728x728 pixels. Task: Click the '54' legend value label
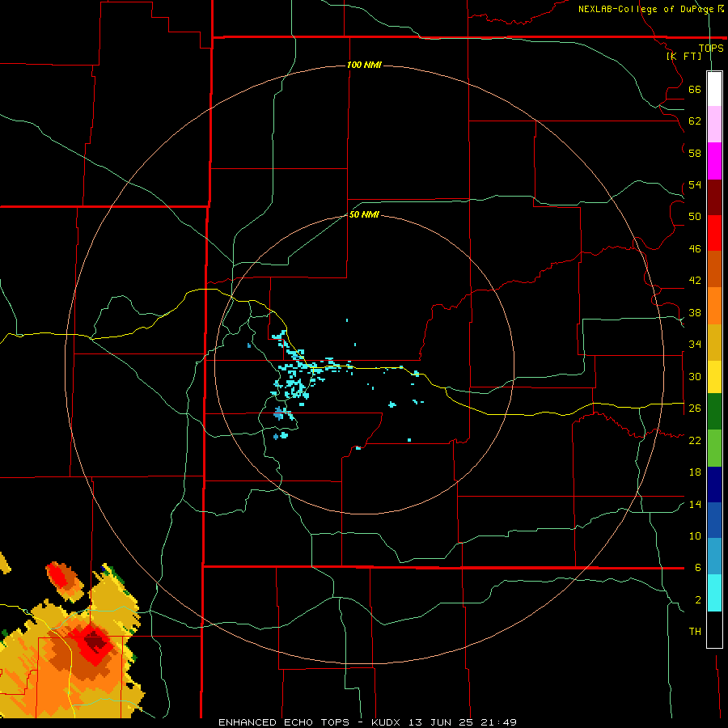point(695,184)
